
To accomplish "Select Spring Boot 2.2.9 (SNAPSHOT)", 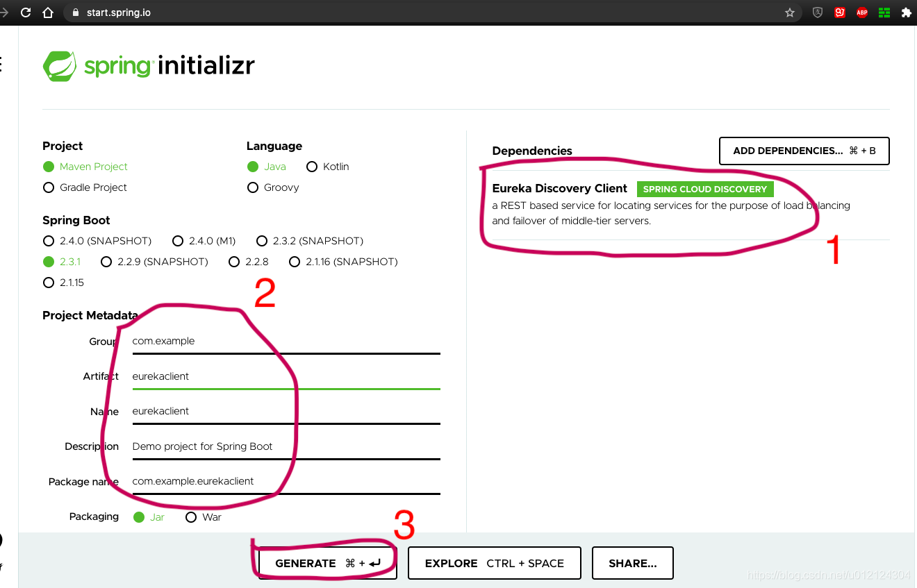I will (x=155, y=262).
